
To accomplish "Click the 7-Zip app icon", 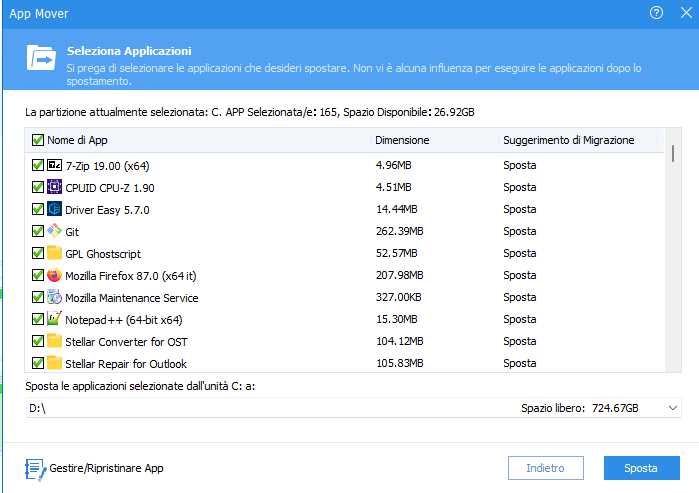I will coord(54,165).
